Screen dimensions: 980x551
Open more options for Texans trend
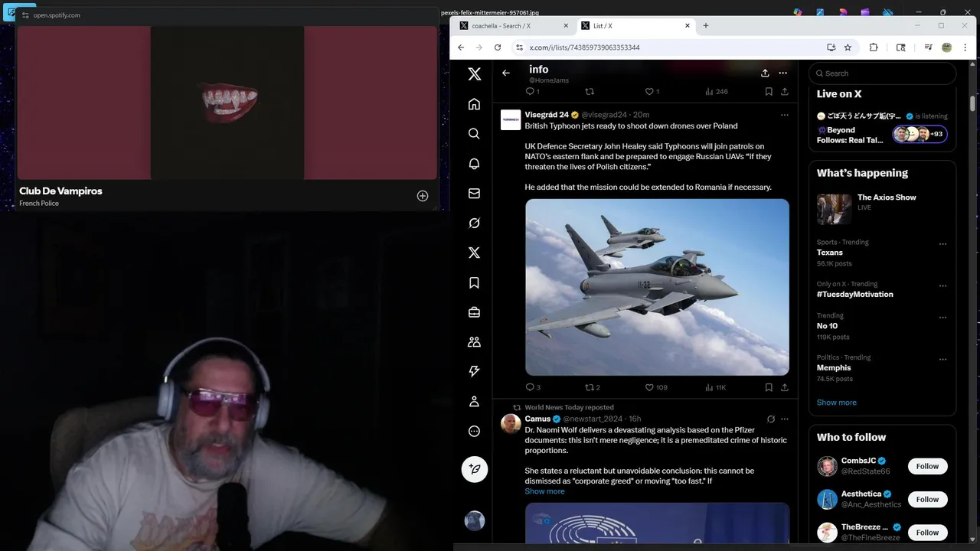point(942,245)
